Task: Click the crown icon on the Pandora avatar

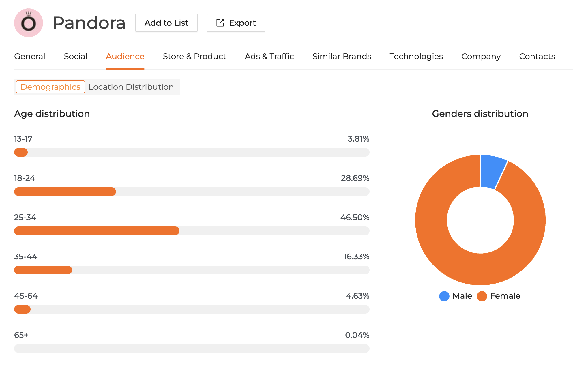Action: pos(28,14)
